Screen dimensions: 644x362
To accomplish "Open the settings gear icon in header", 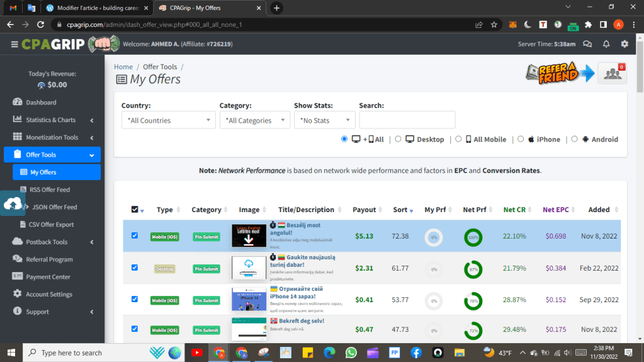I will pos(624,44).
